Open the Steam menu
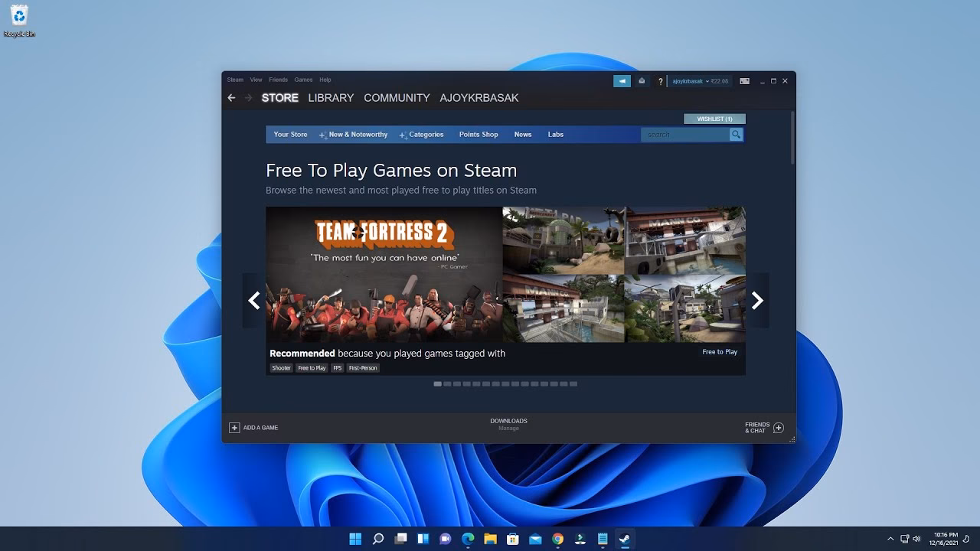This screenshot has height=551, width=980. [x=235, y=80]
